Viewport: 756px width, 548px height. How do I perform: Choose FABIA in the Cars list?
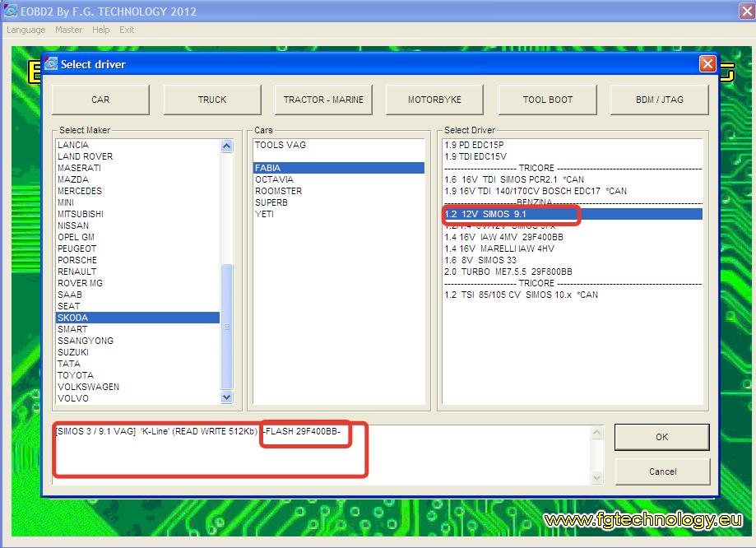coord(339,169)
